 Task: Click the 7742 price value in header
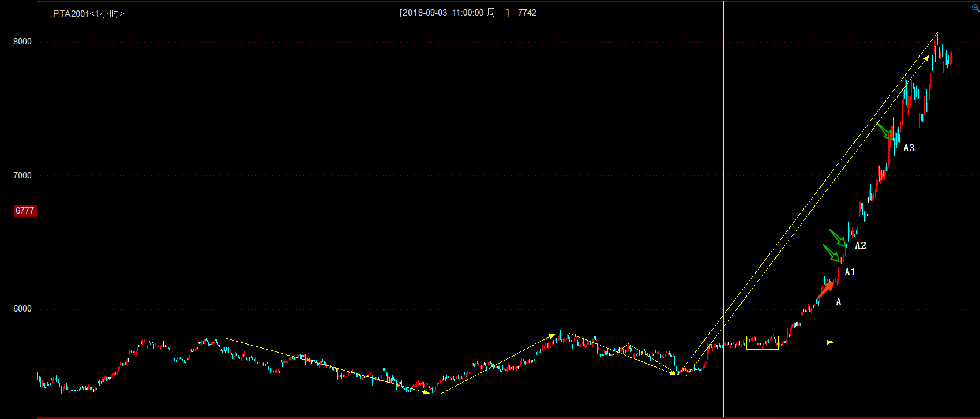point(527,13)
